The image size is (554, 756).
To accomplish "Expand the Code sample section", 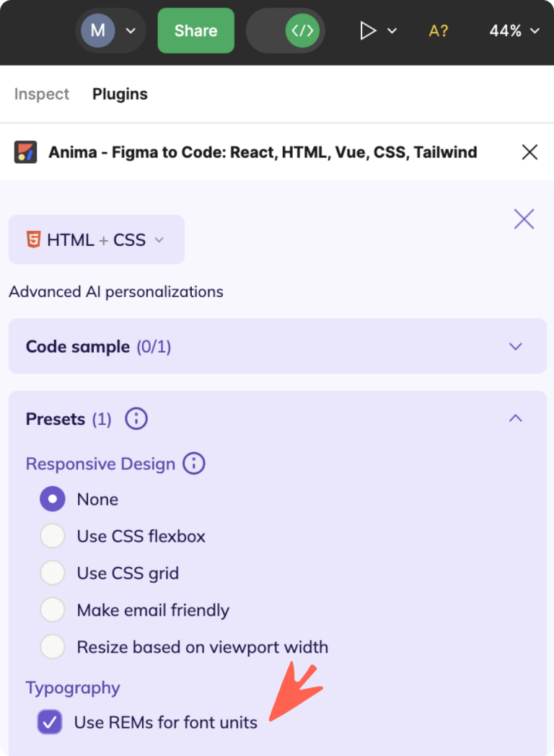I will (515, 346).
